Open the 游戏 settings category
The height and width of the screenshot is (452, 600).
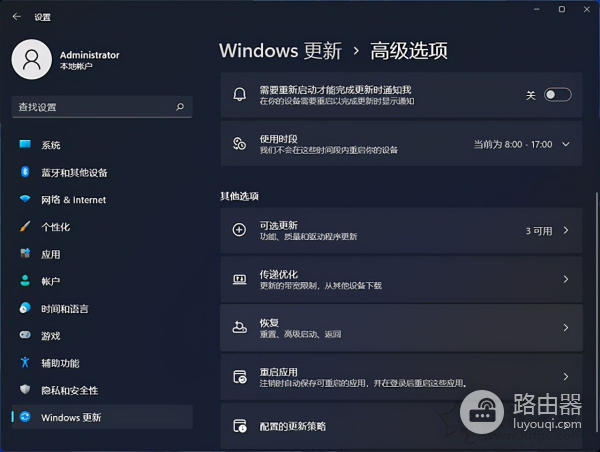pos(102,335)
